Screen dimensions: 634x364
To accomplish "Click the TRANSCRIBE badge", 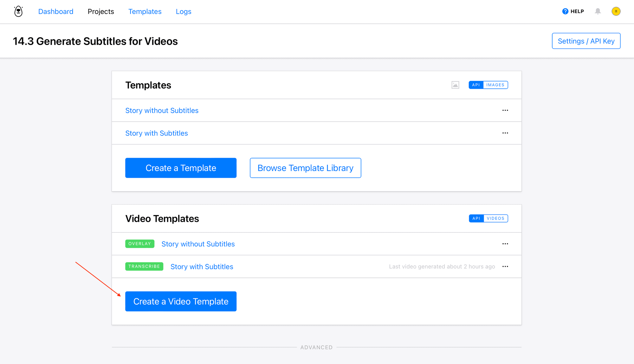I will (x=144, y=266).
